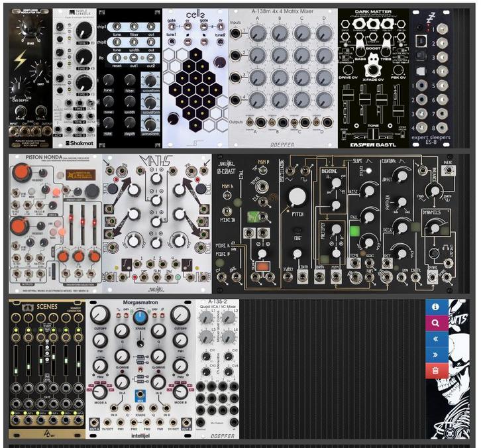Click the blue XFADE knob on Morgasmatron
The height and width of the screenshot is (448, 481).
click(x=140, y=317)
